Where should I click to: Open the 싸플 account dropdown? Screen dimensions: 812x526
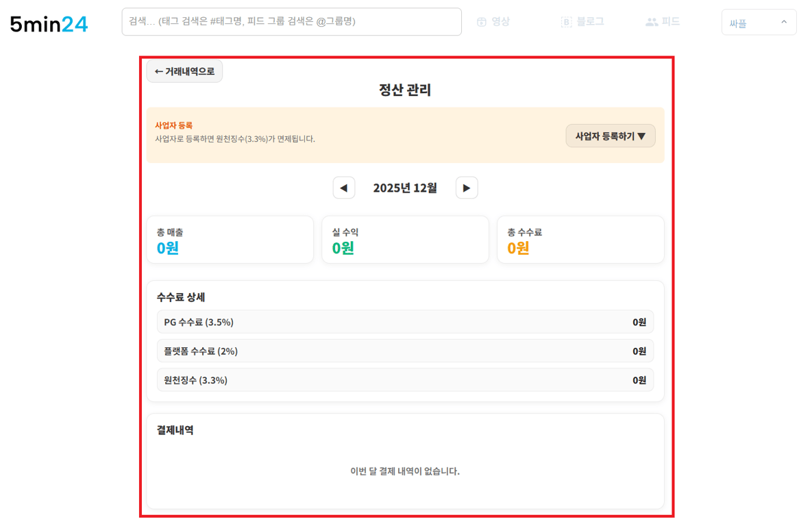(x=759, y=21)
